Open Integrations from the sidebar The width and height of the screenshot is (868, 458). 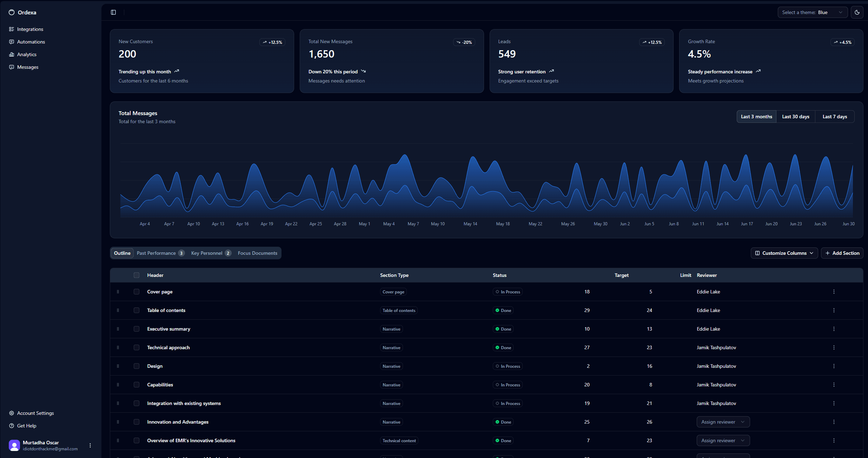click(30, 29)
